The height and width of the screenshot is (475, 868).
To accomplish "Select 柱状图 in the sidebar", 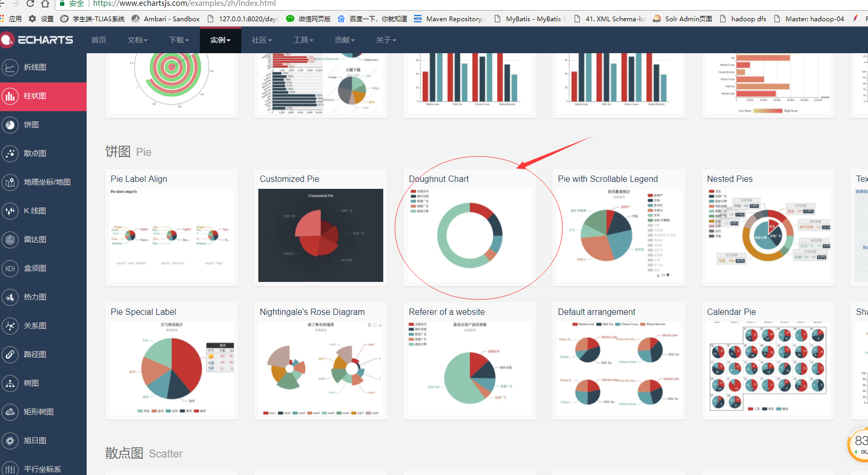I will point(35,96).
